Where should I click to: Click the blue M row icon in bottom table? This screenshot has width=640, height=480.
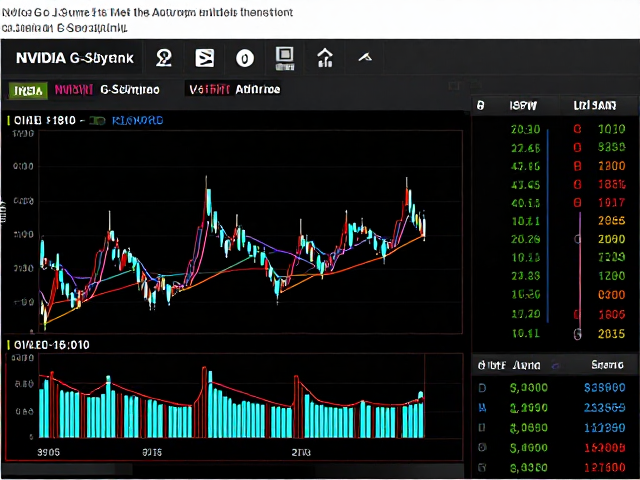click(482, 407)
